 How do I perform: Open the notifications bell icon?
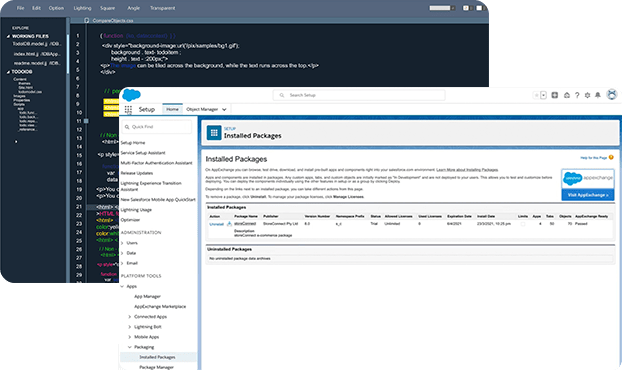[598, 95]
